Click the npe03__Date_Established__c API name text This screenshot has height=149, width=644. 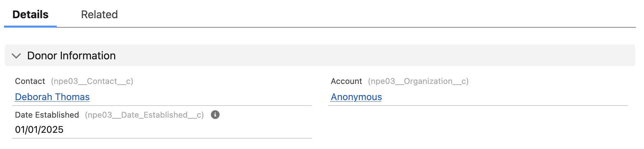(x=144, y=115)
